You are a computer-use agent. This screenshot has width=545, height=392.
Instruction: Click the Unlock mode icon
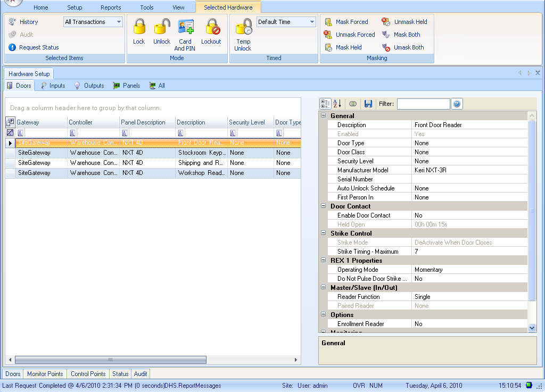tap(162, 28)
